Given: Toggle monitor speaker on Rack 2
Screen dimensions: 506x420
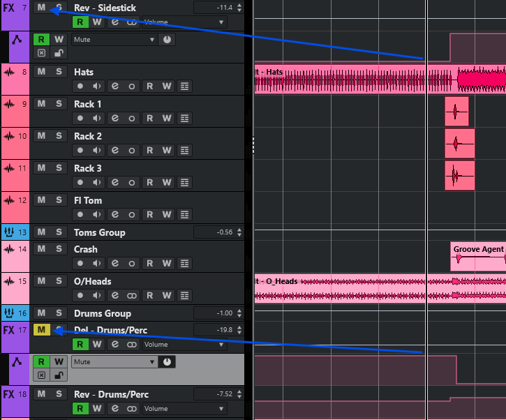Looking at the screenshot, I should click(97, 150).
